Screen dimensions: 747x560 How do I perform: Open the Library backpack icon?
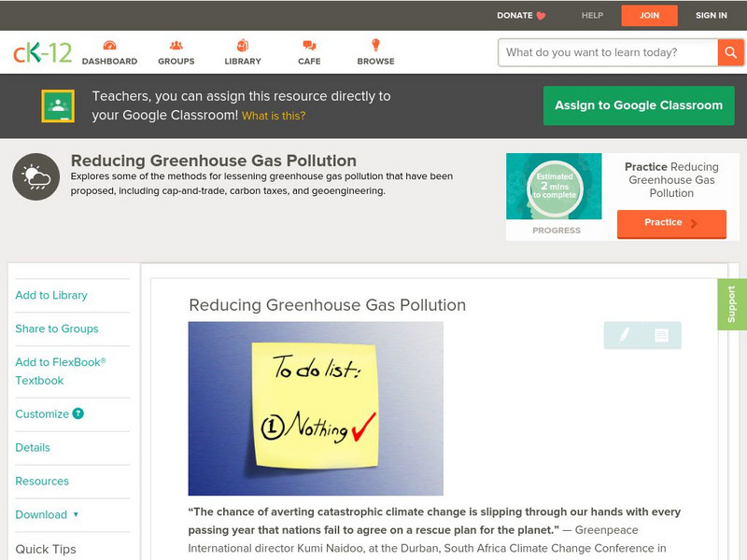[241, 44]
